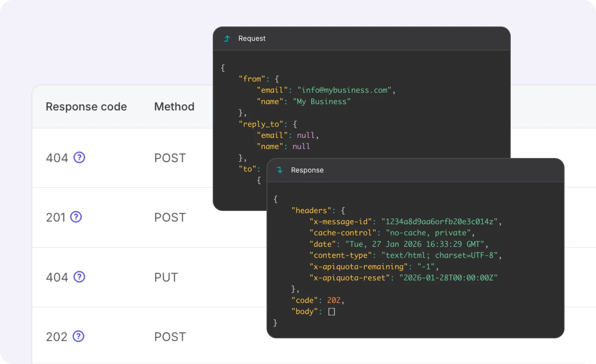Click the empty body square in Response JSON
This screenshot has height=364, width=596.
pos(332,311)
